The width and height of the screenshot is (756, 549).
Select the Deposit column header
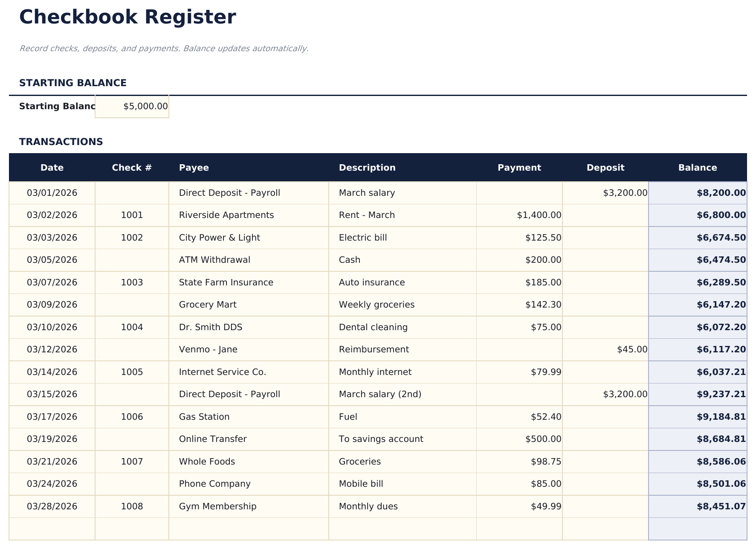(605, 167)
